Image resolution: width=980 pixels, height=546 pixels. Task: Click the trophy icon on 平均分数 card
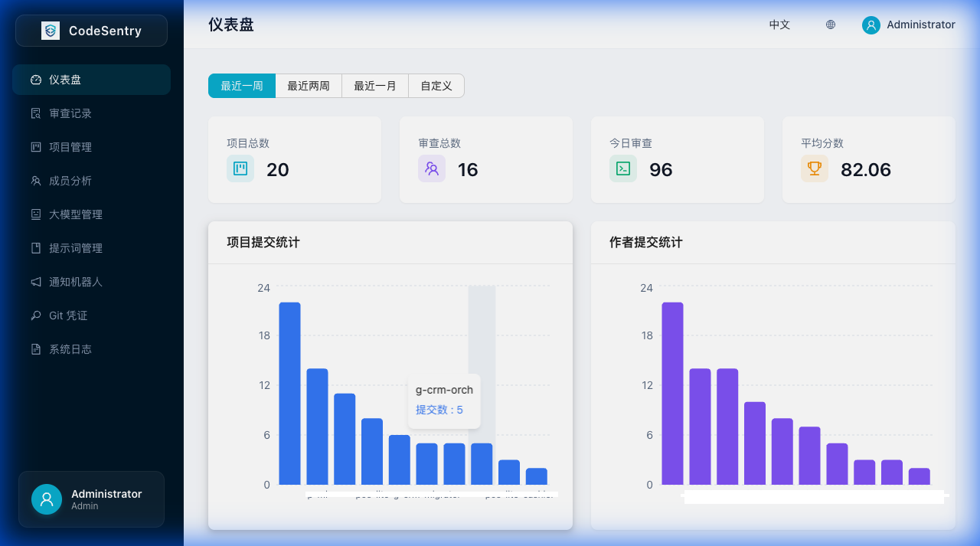(x=814, y=168)
